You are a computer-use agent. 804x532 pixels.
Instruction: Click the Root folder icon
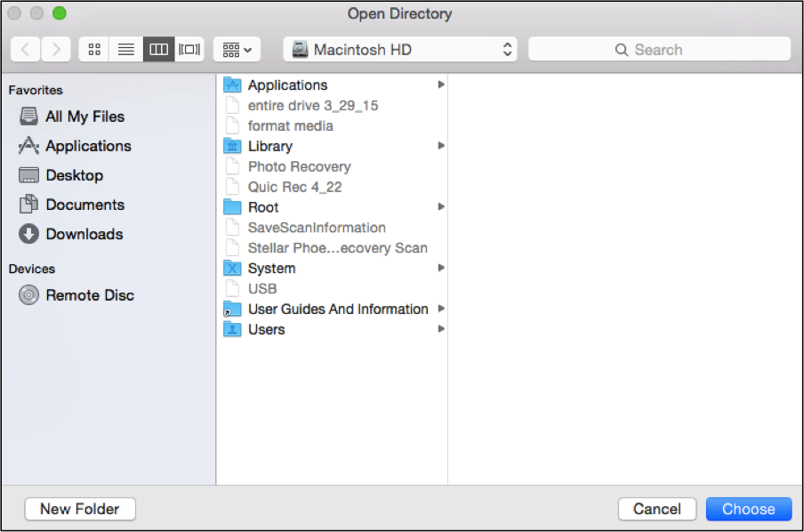[232, 207]
